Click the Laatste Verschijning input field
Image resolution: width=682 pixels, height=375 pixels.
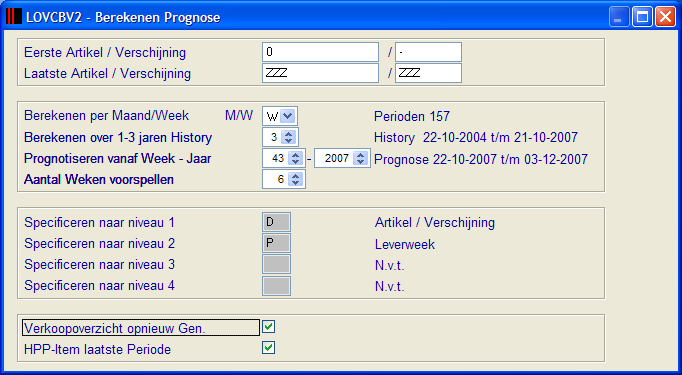click(428, 73)
